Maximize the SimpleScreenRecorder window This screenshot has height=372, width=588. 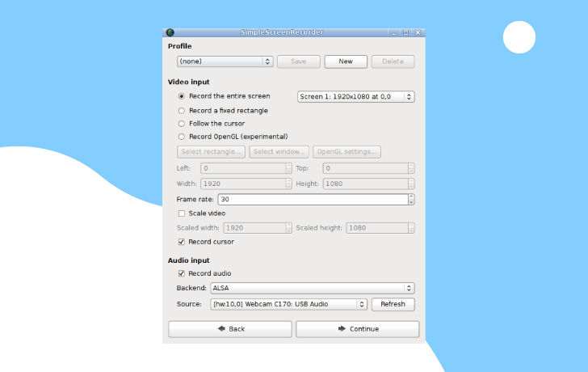coord(405,32)
